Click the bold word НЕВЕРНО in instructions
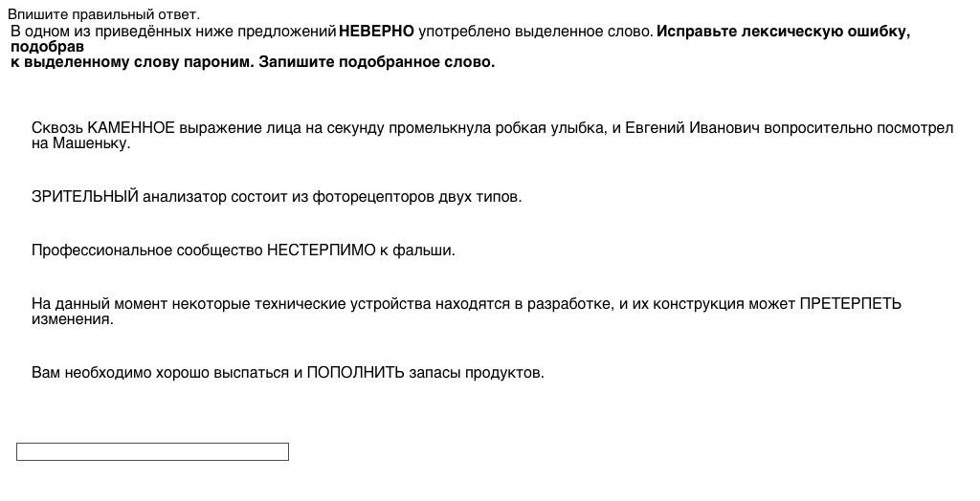Image resolution: width=980 pixels, height=501 pixels. (376, 32)
